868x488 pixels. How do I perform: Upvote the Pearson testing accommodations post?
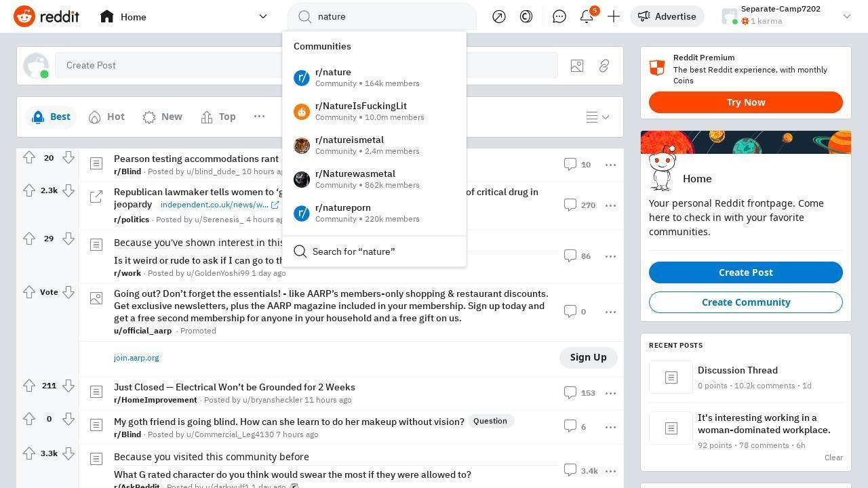(x=29, y=158)
